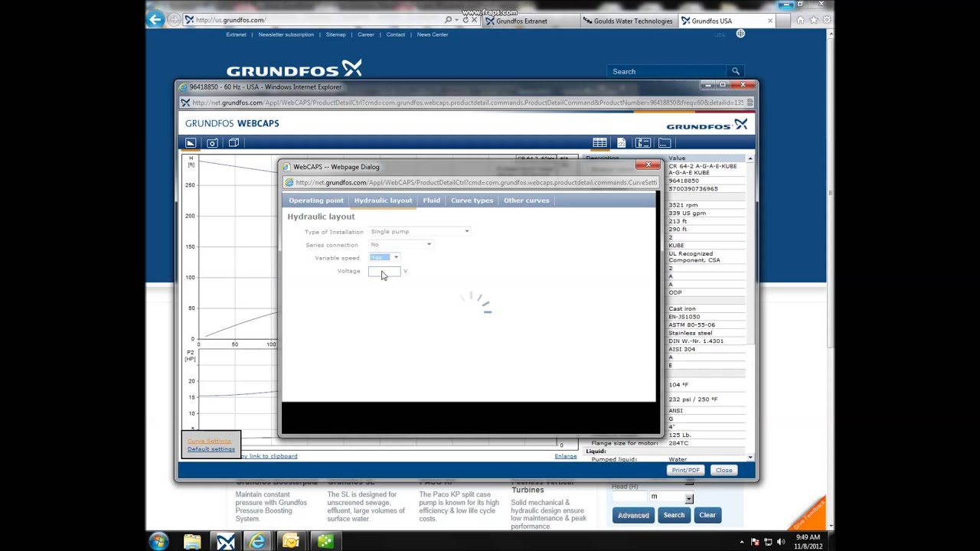Switch to the Grundfos Extranet browser tab
The image size is (980, 551).
[530, 21]
